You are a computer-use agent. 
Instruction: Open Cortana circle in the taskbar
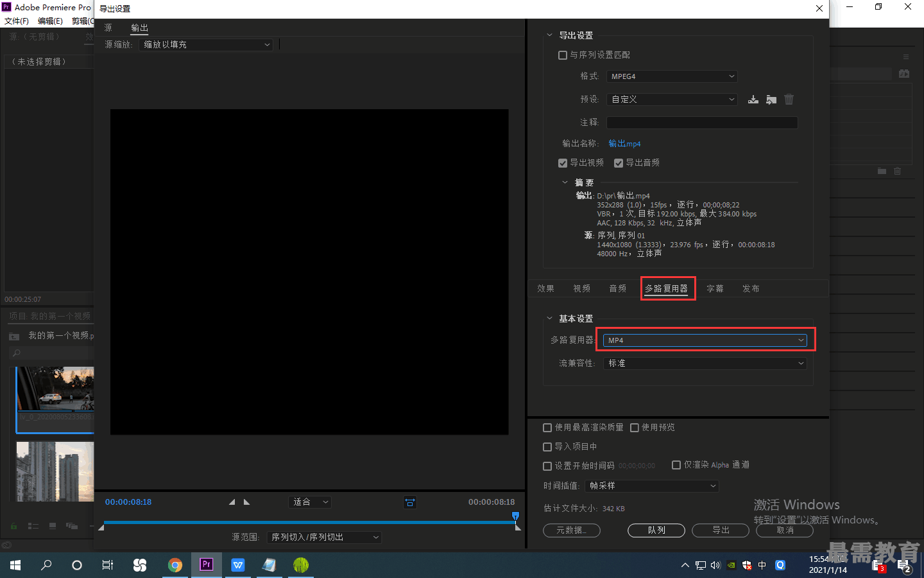tap(77, 565)
